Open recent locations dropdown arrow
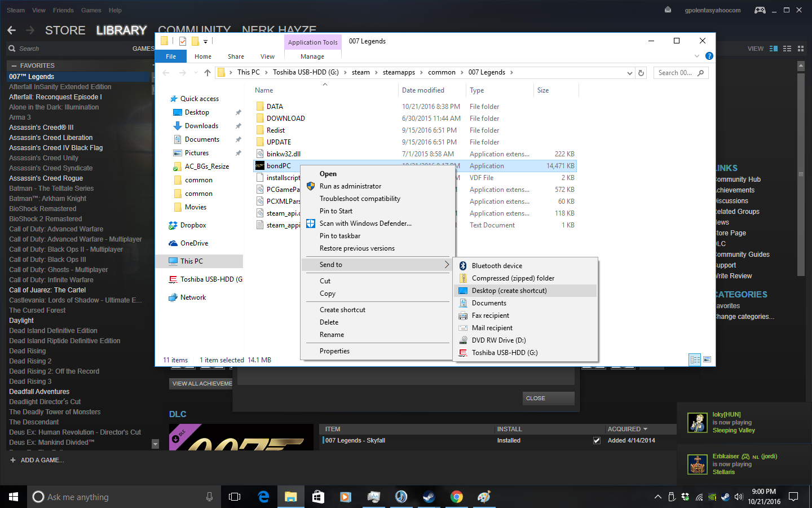Viewport: 812px width, 508px height. tap(196, 73)
